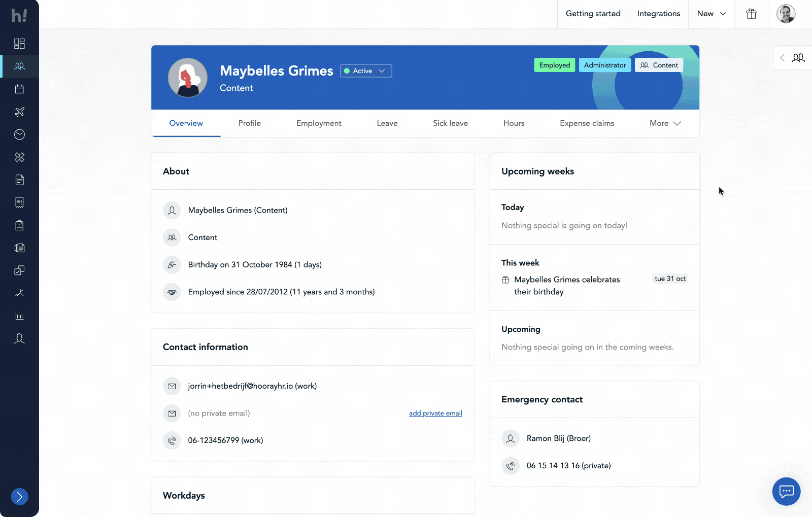This screenshot has height=517, width=812.
Task: Click Maybelles Grimes profile avatar
Action: point(188,78)
